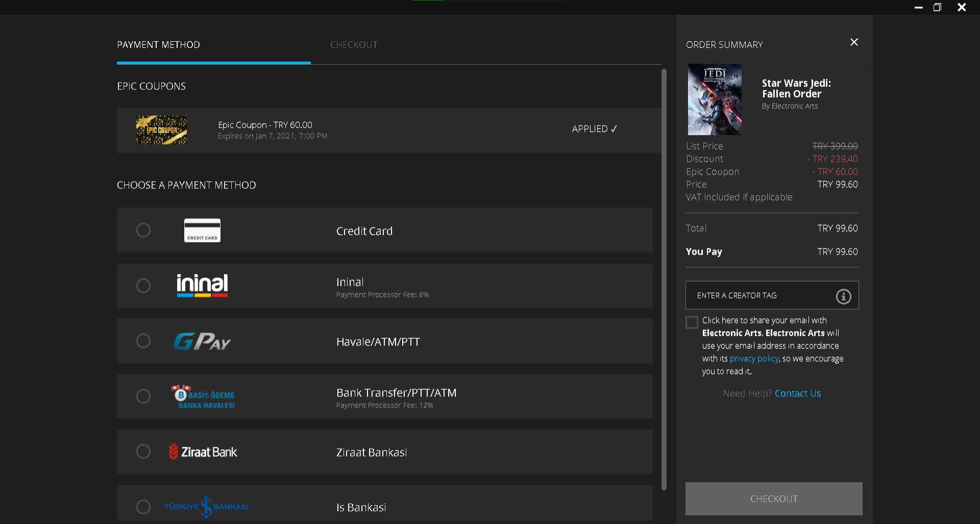Click the grey Checkout button
This screenshot has width=980, height=524.
[x=774, y=498]
